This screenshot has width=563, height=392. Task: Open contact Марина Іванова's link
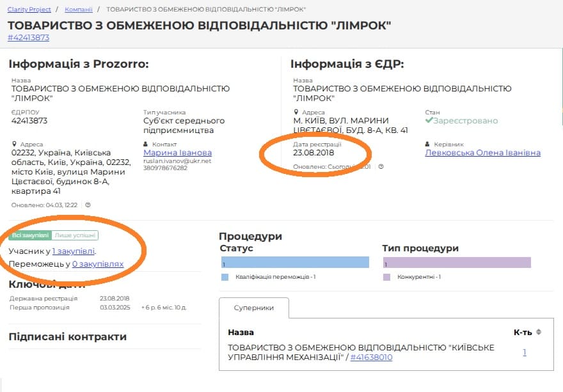click(x=177, y=153)
